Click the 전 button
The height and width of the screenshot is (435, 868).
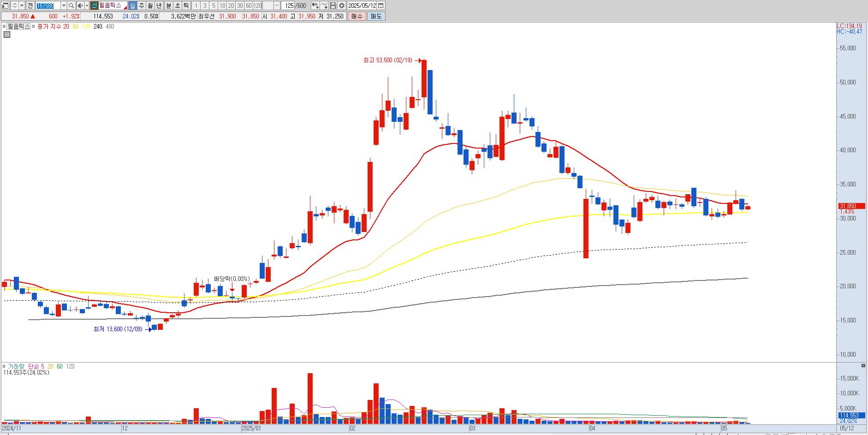coord(30,6)
